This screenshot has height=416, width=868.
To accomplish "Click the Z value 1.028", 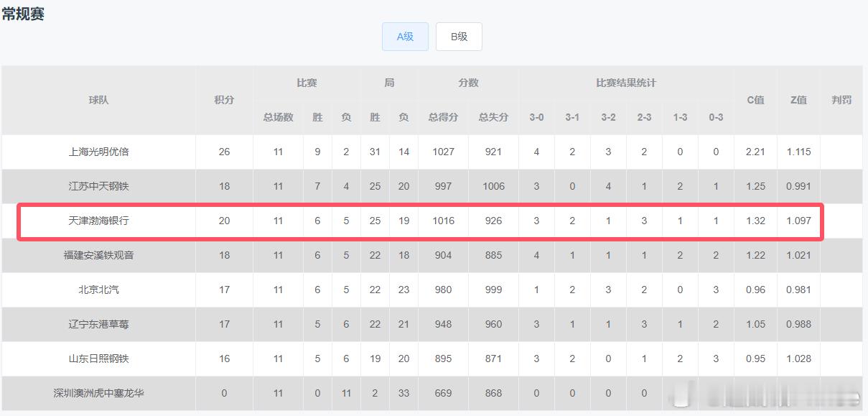I will pyautogui.click(x=798, y=359).
